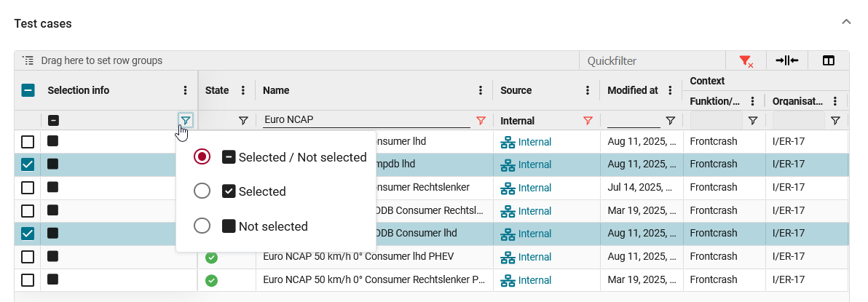Click the Selection info filter funnel

click(x=186, y=120)
